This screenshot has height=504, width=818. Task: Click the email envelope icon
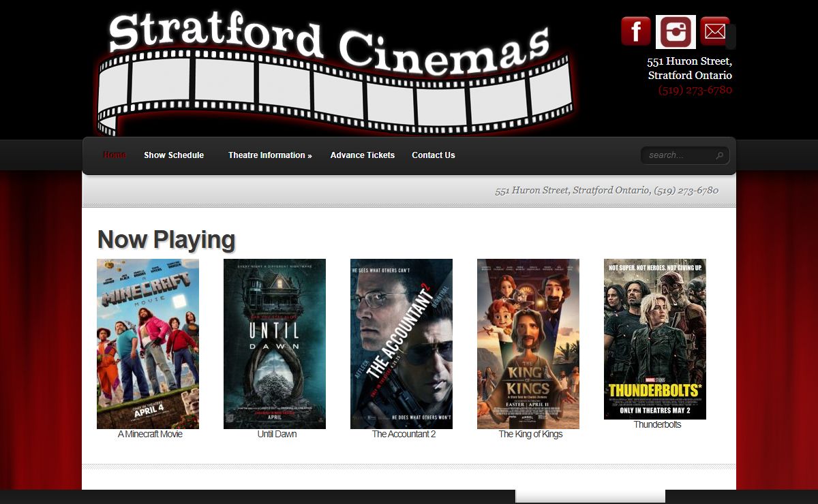[715, 31]
